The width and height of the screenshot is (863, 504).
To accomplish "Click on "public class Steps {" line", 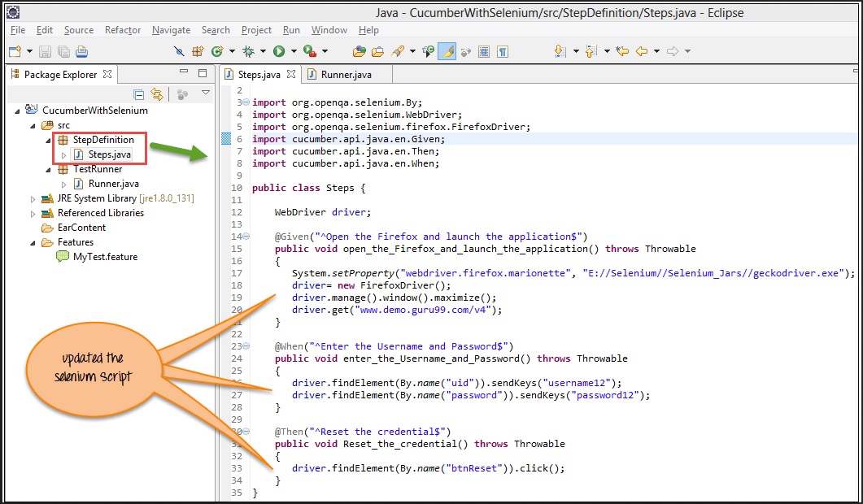I will (309, 188).
